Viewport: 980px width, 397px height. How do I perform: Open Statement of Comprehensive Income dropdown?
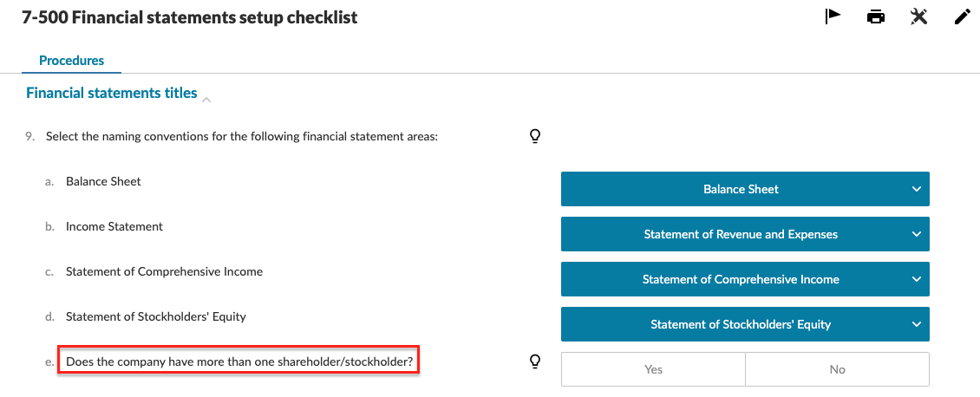coord(745,279)
